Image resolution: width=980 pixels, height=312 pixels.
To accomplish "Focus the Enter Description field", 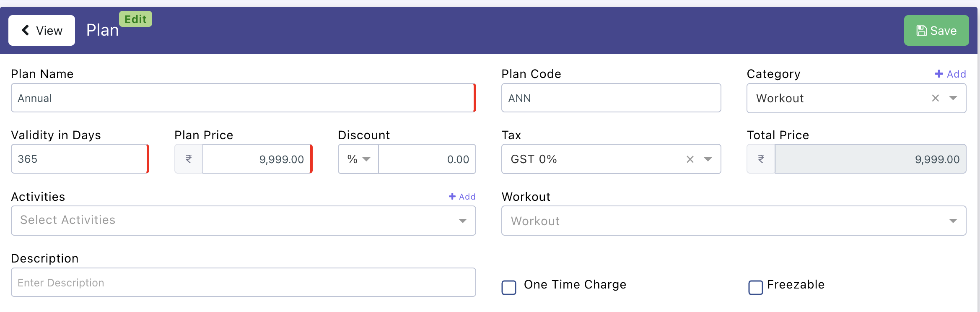I will pyautogui.click(x=243, y=283).
